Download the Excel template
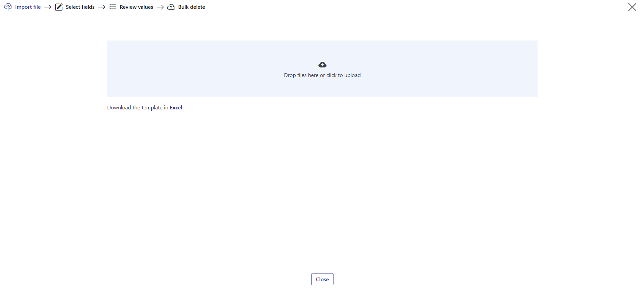Screen dimensions: 644x288 tap(176, 107)
